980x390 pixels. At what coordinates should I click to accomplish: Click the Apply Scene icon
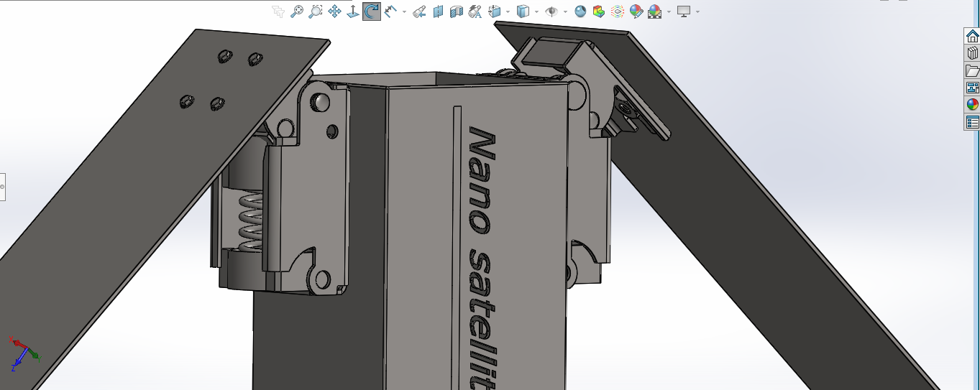[x=654, y=11]
